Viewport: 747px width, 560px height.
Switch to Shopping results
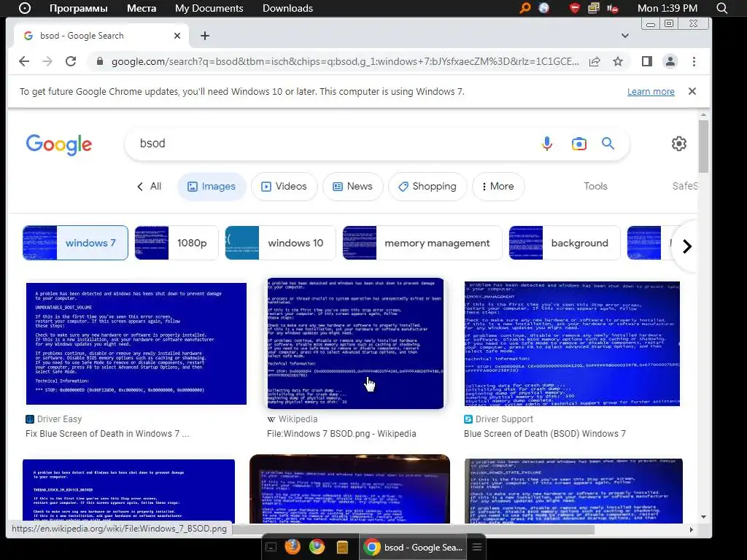(427, 186)
